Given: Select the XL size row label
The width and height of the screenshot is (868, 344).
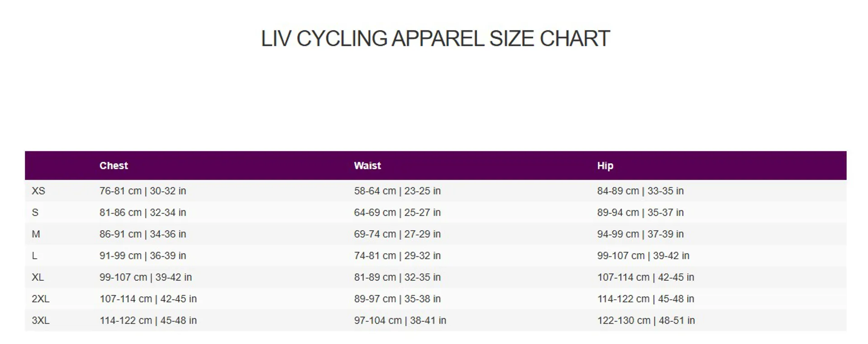Looking at the screenshot, I should click(38, 277).
